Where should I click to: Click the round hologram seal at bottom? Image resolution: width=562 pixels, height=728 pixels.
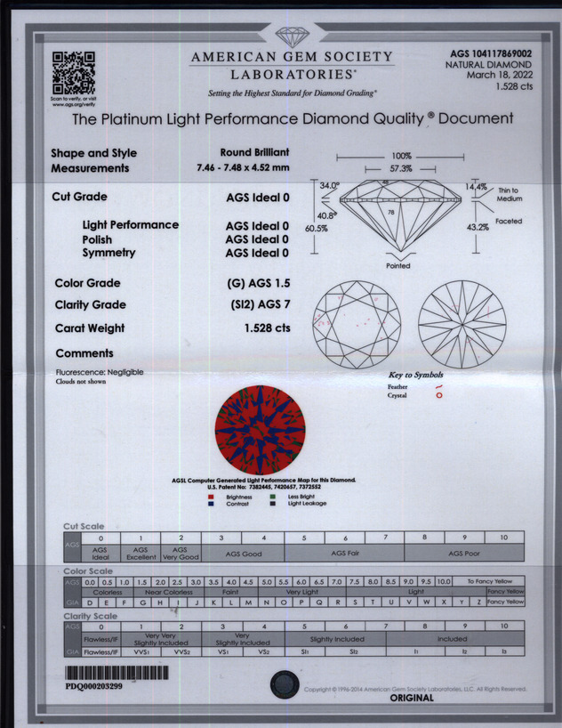coord(283,684)
